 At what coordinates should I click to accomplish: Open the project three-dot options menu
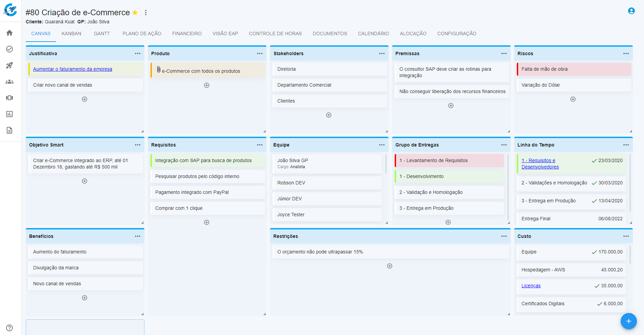(146, 13)
